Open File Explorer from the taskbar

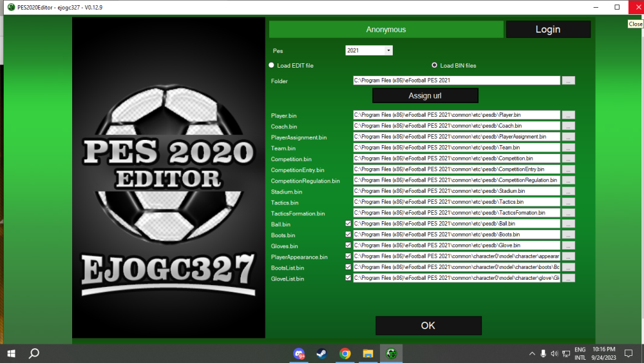pos(368,353)
